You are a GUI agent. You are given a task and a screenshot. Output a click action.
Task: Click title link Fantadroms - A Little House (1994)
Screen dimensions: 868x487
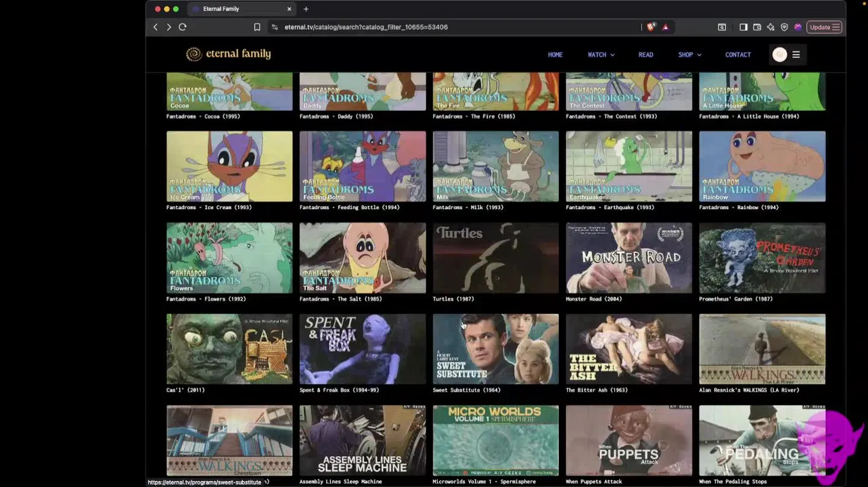click(x=749, y=116)
